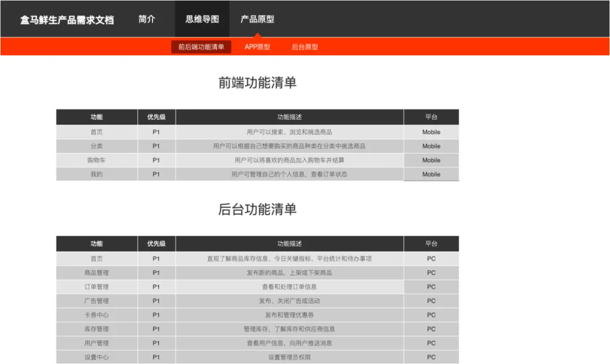Screen dimensions: 610x364
Task: Click the 优先级 column header in backend table
Action: pyautogui.click(x=156, y=243)
